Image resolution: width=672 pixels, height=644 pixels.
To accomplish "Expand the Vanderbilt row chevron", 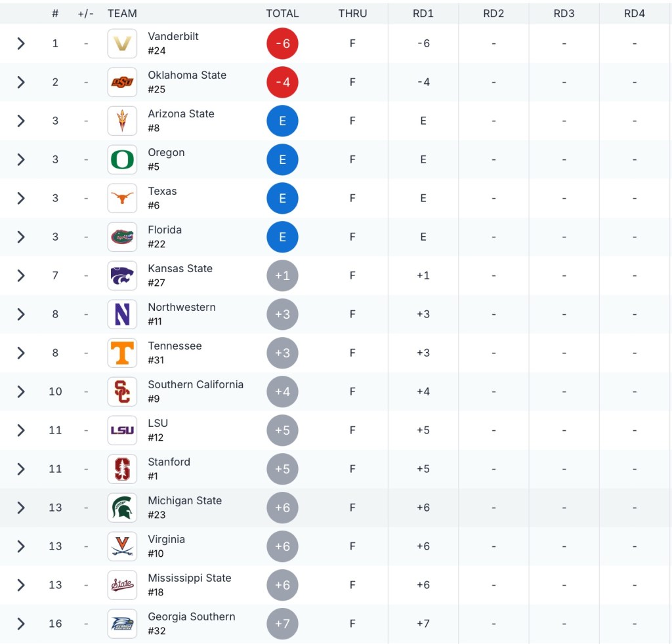I will click(x=21, y=43).
